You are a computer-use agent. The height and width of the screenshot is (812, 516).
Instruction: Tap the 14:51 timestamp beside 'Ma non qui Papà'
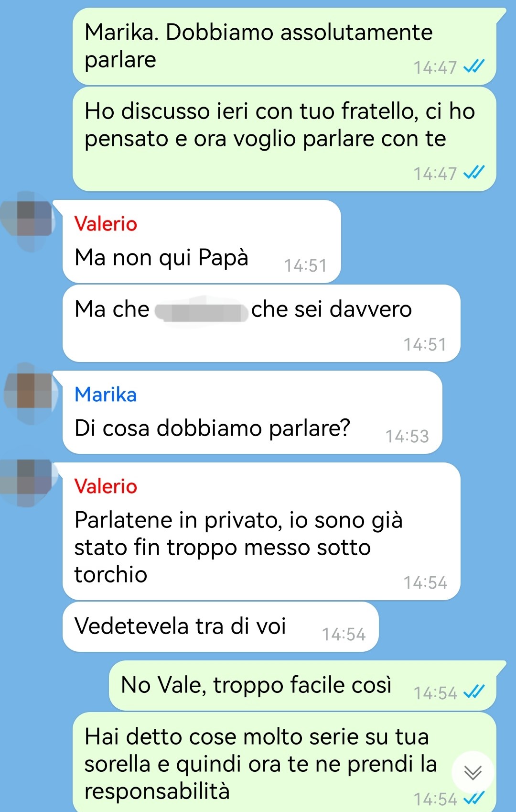click(x=306, y=265)
